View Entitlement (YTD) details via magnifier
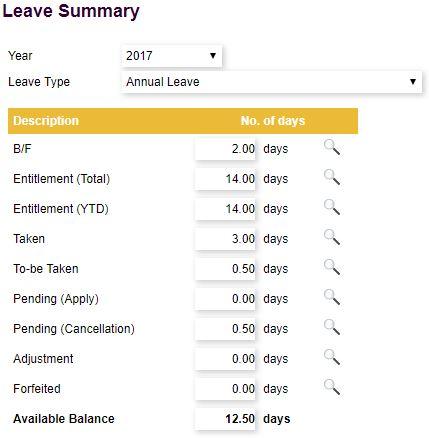This screenshot has height=438, width=429. pos(332,207)
